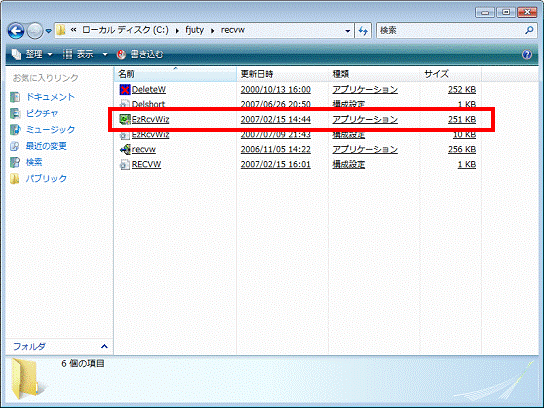Click the magnifier search icon
Screen dimensions: 544x408
529,31
